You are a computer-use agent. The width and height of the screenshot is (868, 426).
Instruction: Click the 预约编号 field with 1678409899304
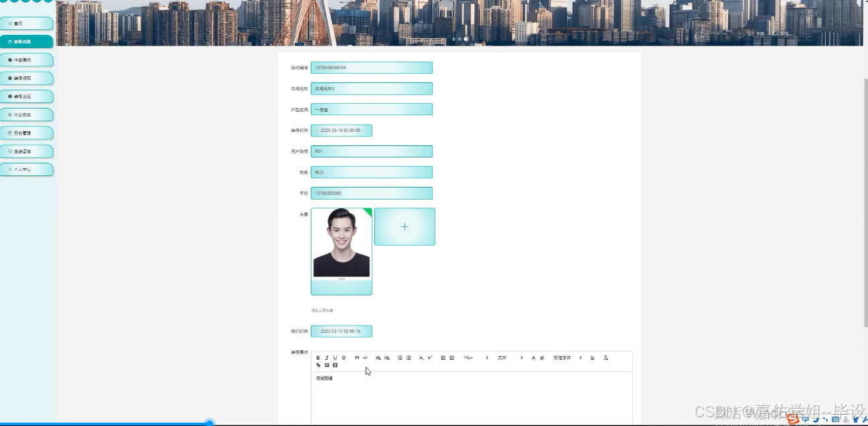click(372, 68)
